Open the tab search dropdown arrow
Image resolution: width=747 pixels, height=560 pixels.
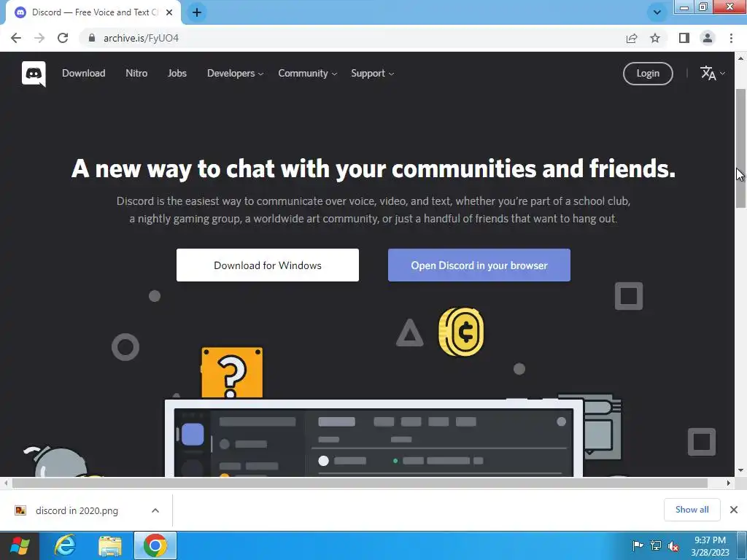coord(657,12)
